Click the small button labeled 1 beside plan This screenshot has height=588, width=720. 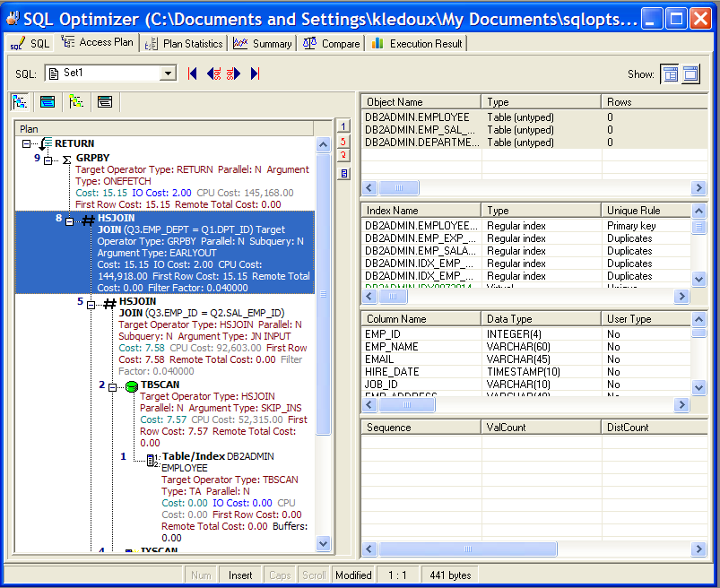click(343, 126)
